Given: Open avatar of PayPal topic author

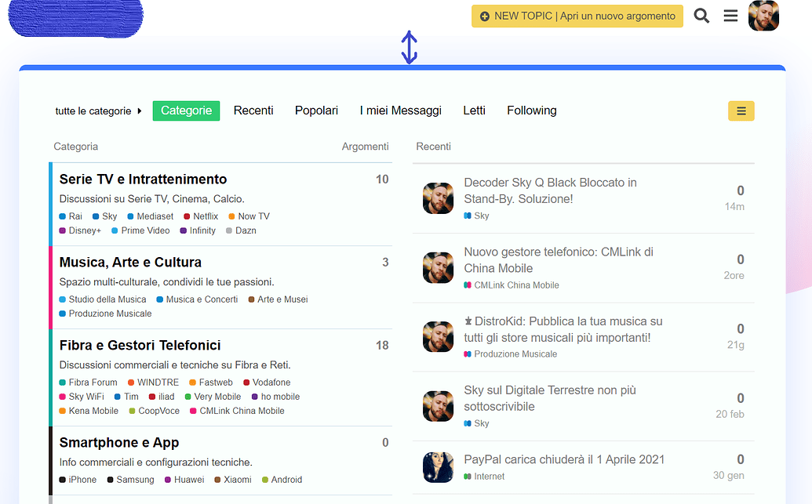Looking at the screenshot, I should (438, 467).
